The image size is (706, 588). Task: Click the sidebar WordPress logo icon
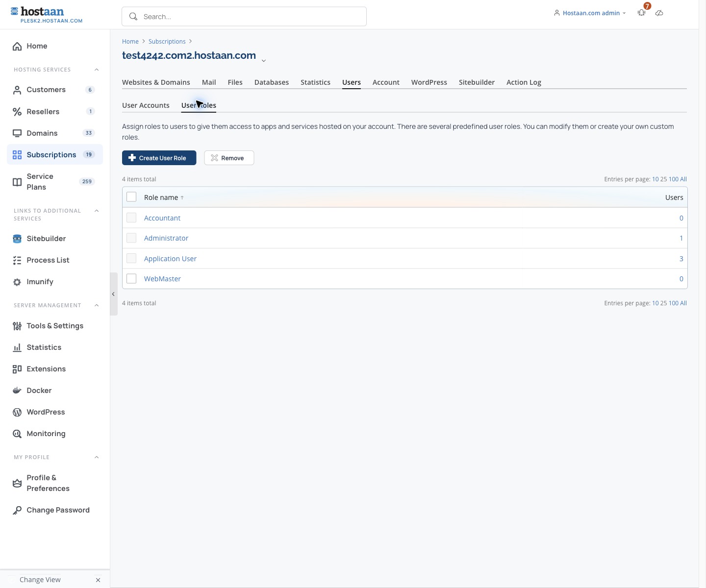pyautogui.click(x=17, y=412)
